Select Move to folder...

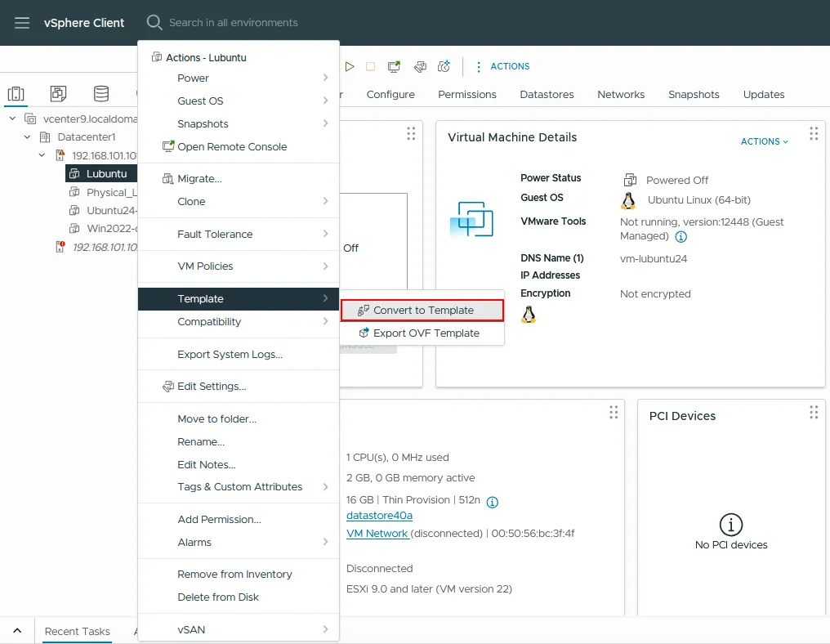(239, 419)
